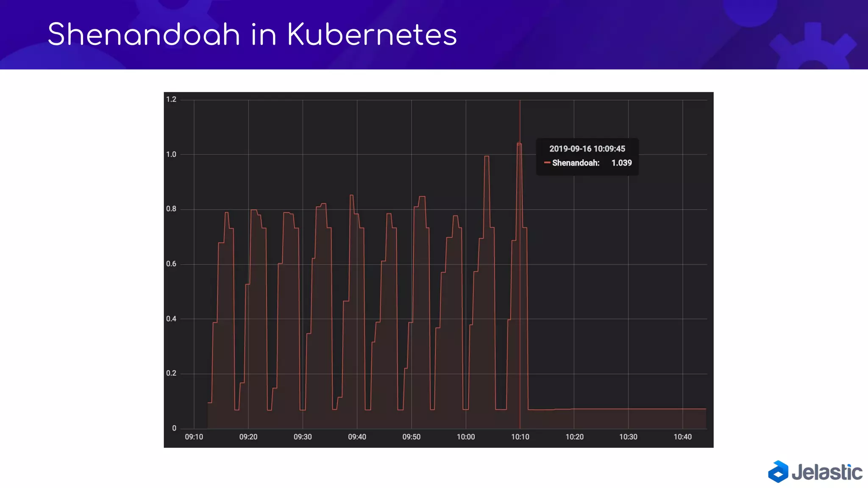
Task: Click y-axis label 0.4
Action: (x=171, y=319)
